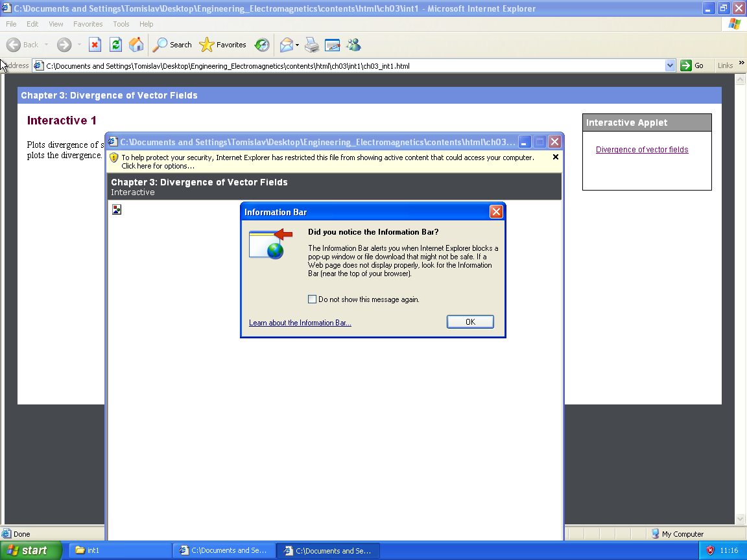Image resolution: width=747 pixels, height=560 pixels.
Task: Open the Favorites menu
Action: 88,24
